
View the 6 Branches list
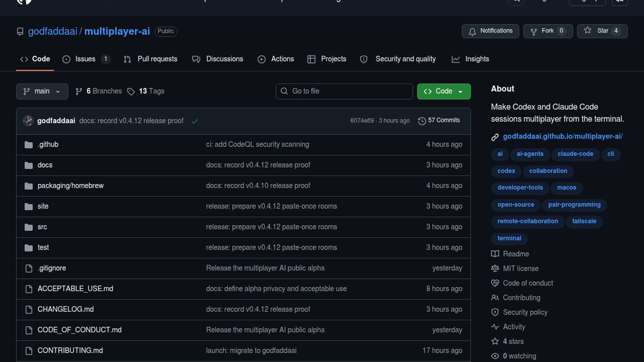[x=99, y=91]
